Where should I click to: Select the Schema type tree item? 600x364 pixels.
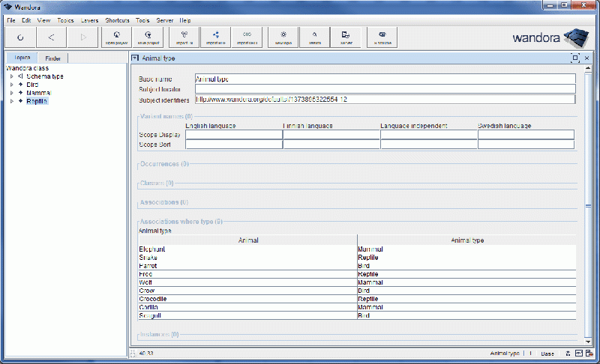pos(45,76)
